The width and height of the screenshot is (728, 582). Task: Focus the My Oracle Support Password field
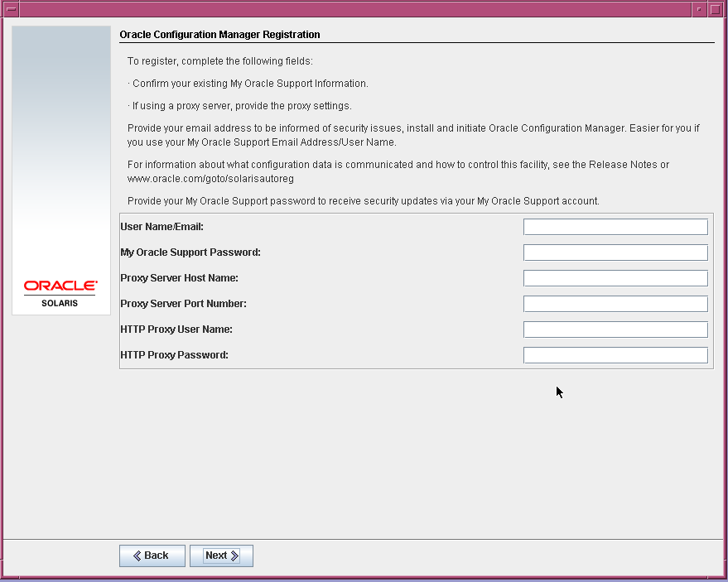(615, 253)
